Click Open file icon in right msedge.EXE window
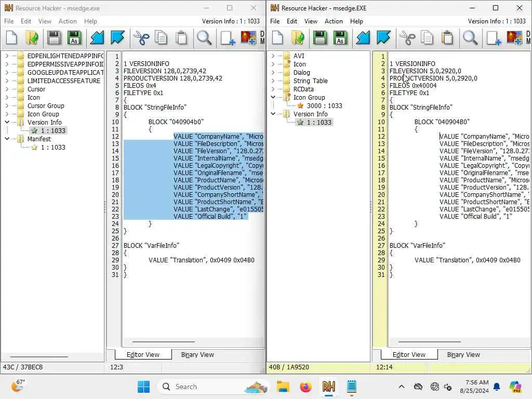 [298, 37]
